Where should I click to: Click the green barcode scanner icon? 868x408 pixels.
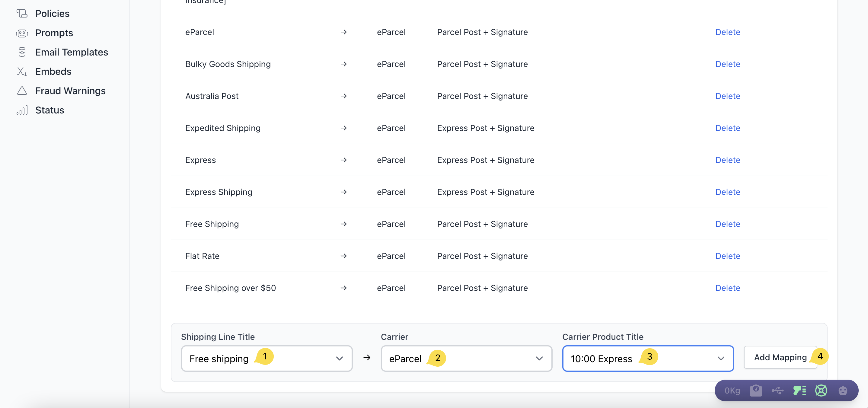pos(799,390)
